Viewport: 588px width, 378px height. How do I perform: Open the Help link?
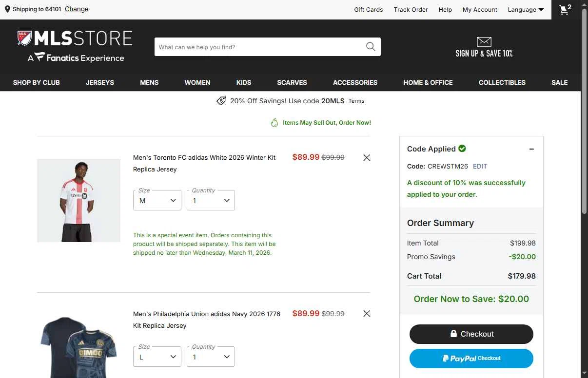445,9
